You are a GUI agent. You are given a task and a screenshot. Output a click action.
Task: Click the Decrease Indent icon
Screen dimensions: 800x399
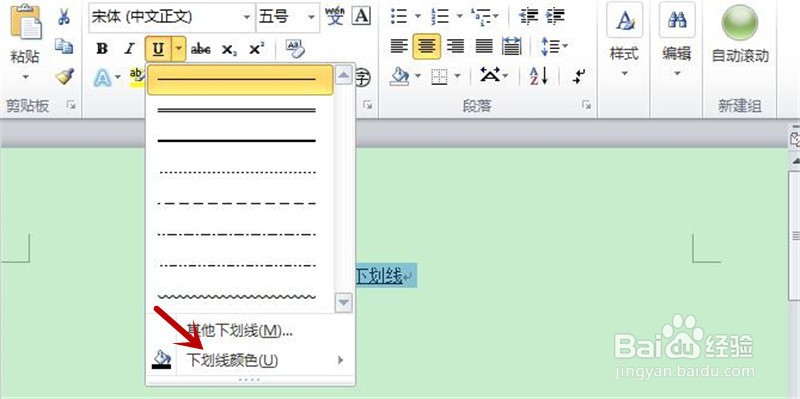pos(528,16)
